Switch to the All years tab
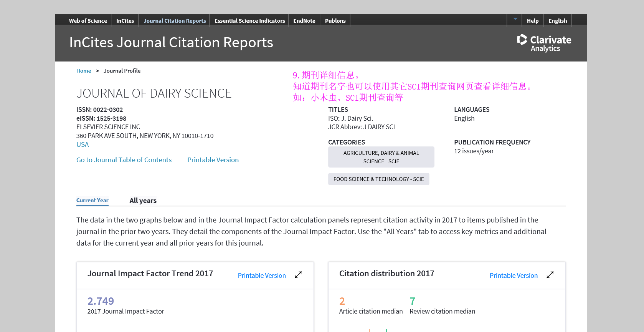This screenshot has width=644, height=332. point(143,201)
